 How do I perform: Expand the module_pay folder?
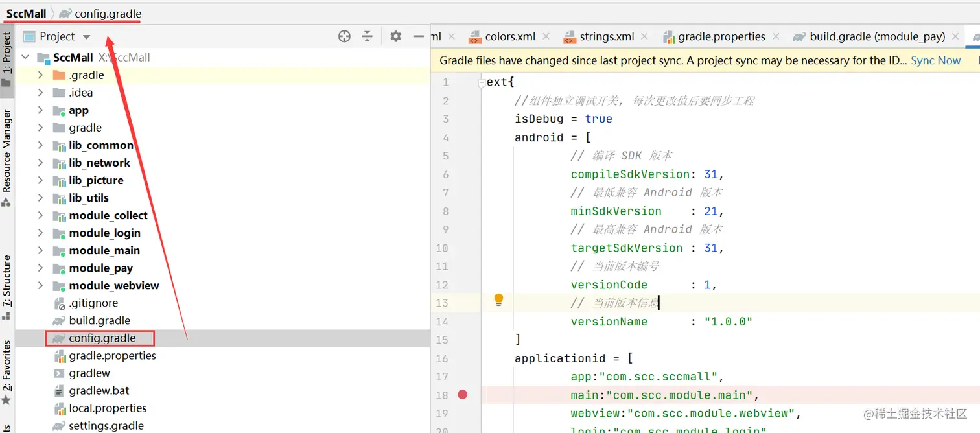point(41,268)
